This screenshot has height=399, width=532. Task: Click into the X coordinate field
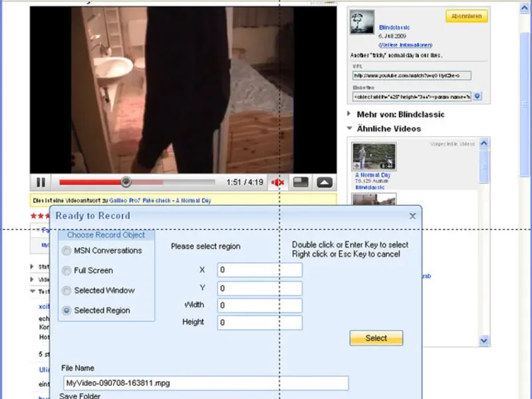tap(259, 270)
